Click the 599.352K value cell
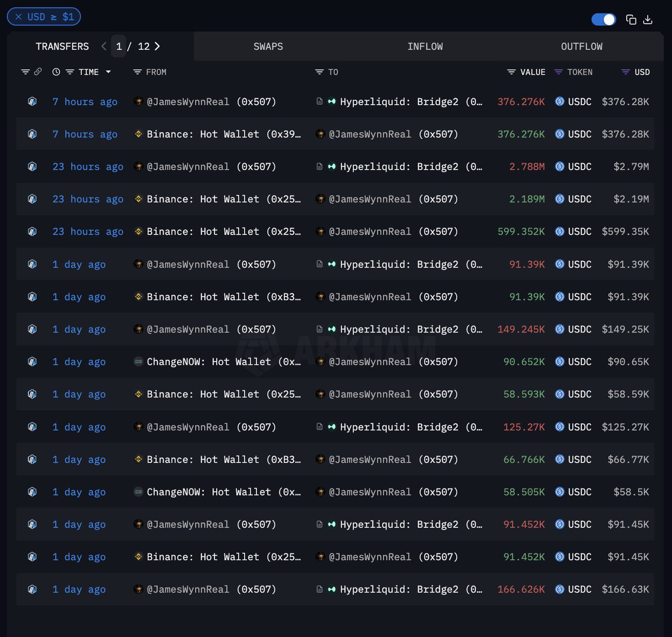The width and height of the screenshot is (672, 637). click(521, 232)
